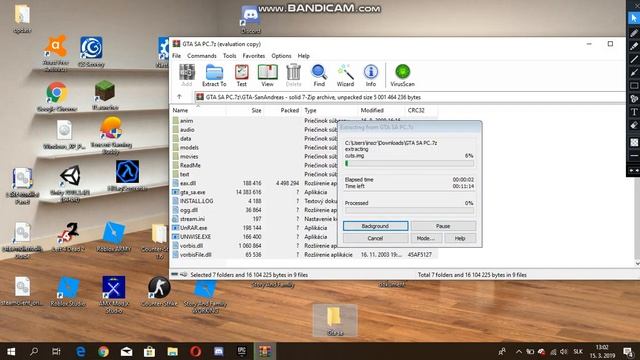Click Counter-Strike desktop shortcut icon
This screenshot has height=360, width=640.
click(x=159, y=291)
